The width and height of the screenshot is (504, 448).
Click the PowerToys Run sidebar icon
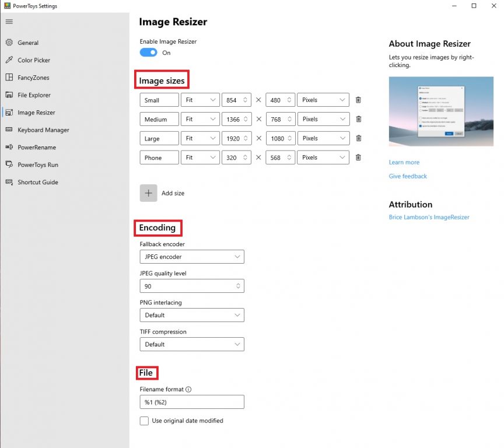tap(9, 164)
